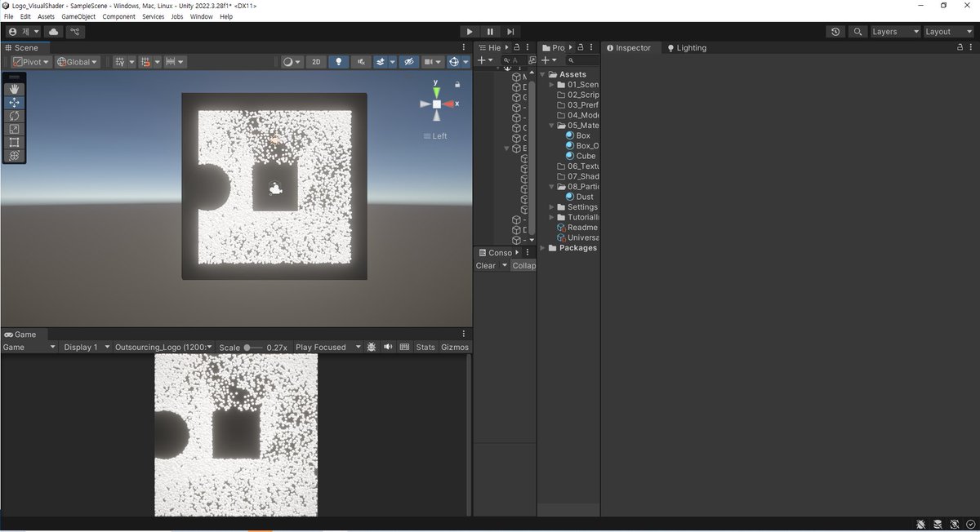Toggle 2D mode in Scene view

pyautogui.click(x=315, y=62)
